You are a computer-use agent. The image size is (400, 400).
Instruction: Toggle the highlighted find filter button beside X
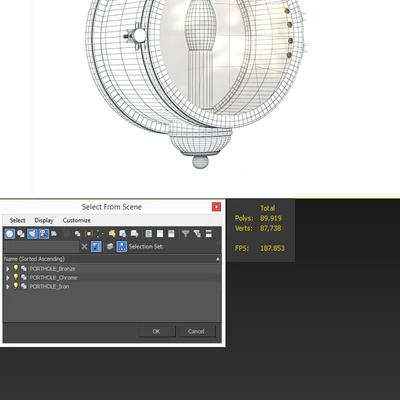96,247
